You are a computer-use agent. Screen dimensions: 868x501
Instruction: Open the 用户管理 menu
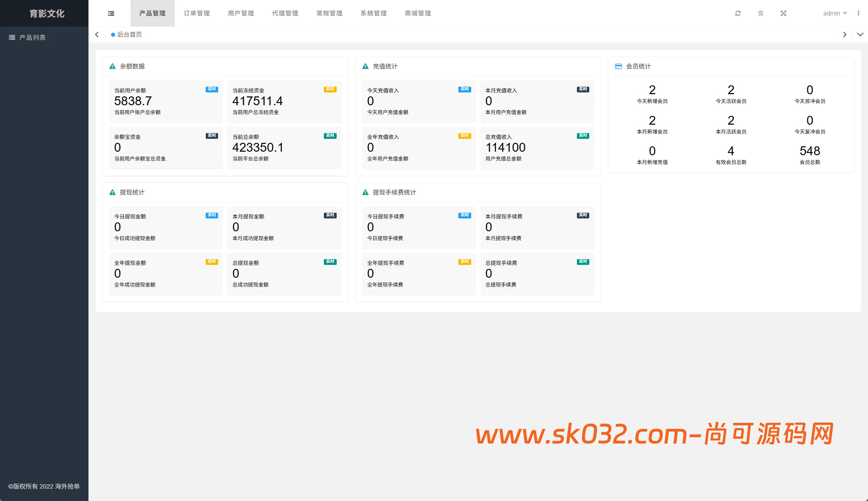[x=241, y=13]
